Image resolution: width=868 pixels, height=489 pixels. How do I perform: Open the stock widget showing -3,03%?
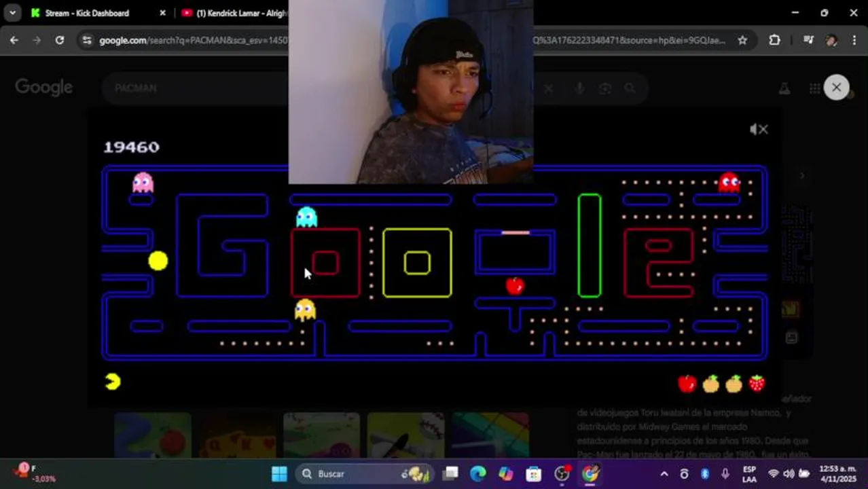(x=34, y=473)
